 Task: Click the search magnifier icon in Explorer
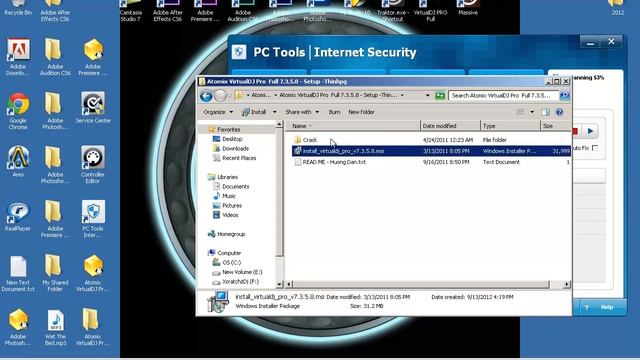pyautogui.click(x=564, y=96)
